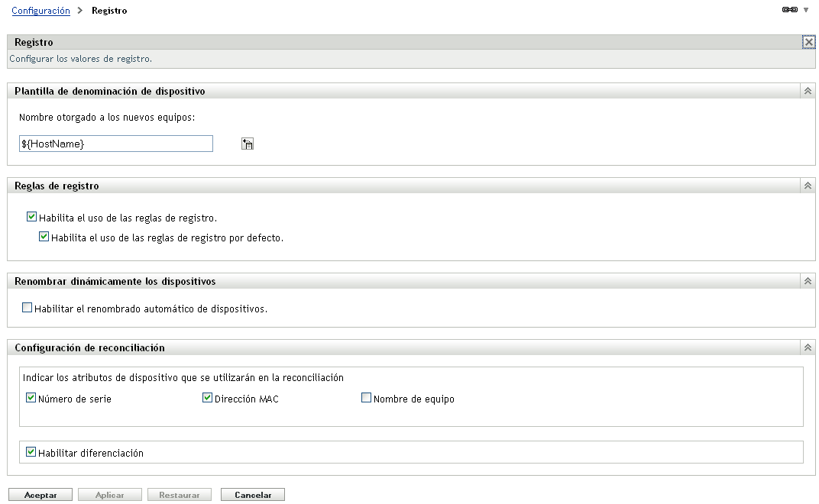Click the variable picker icon beside the HostName field
This screenshot has height=504, width=819.
click(247, 144)
